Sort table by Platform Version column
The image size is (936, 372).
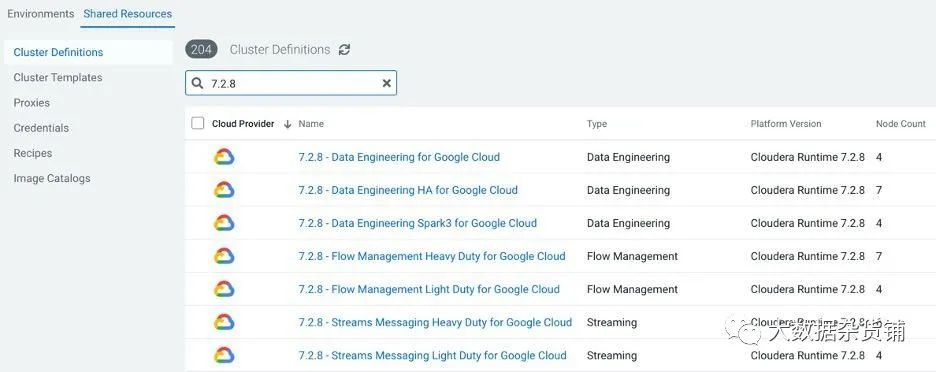786,124
